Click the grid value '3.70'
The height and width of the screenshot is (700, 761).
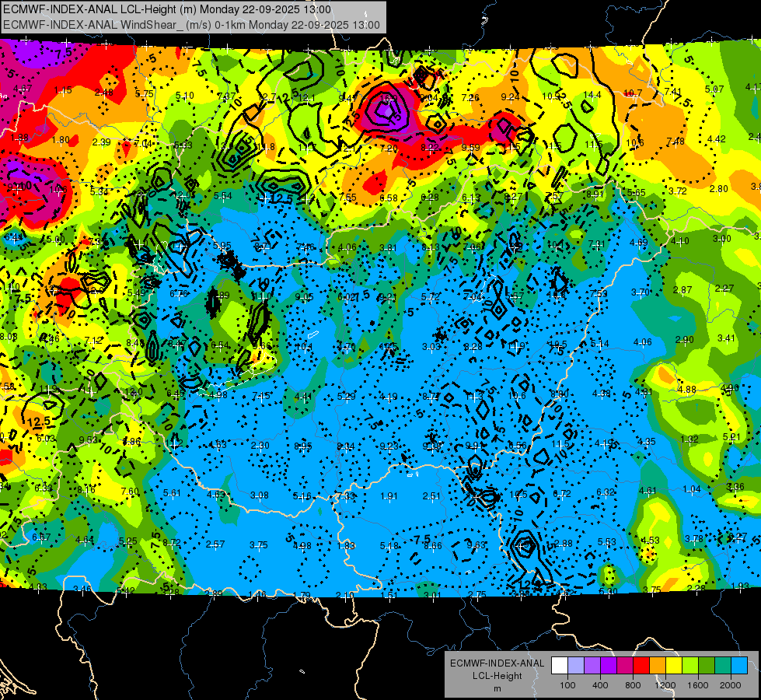click(641, 292)
